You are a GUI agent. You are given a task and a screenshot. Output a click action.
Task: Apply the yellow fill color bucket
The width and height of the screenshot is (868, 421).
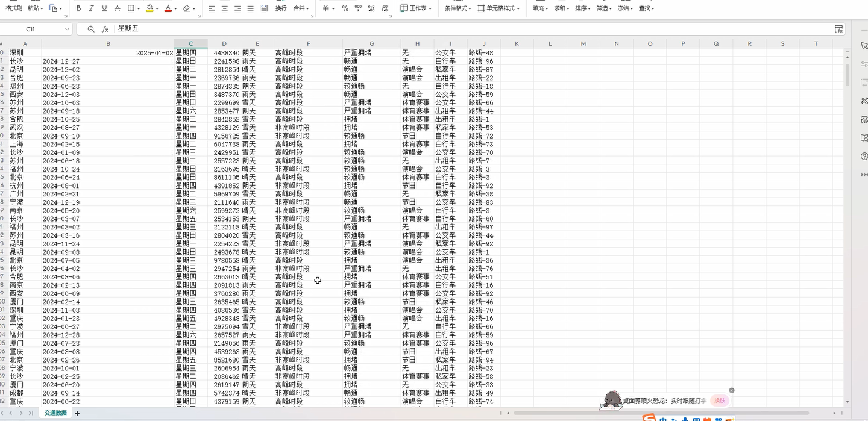coord(149,8)
